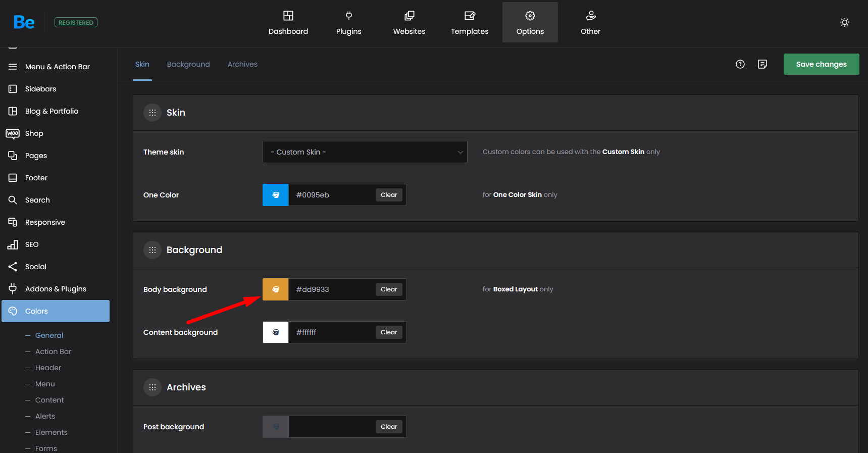The height and width of the screenshot is (453, 868).
Task: Click the Content background white swatch
Action: tap(276, 332)
